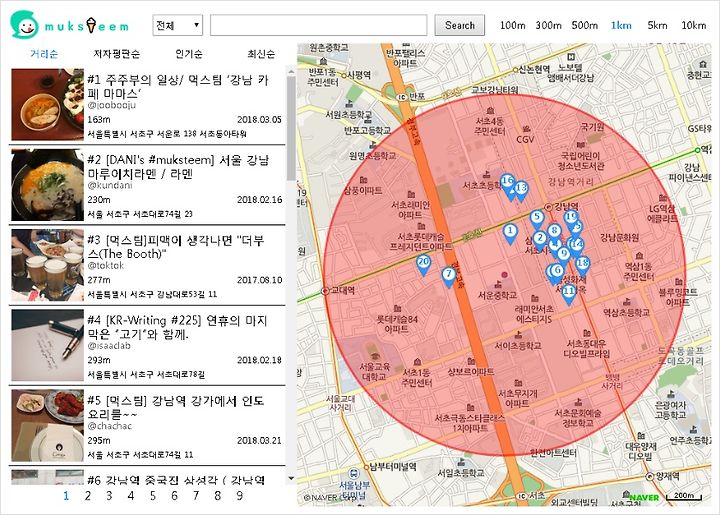This screenshot has height=515, width=720.
Task: Click map marker number 2
Action: [540, 240]
